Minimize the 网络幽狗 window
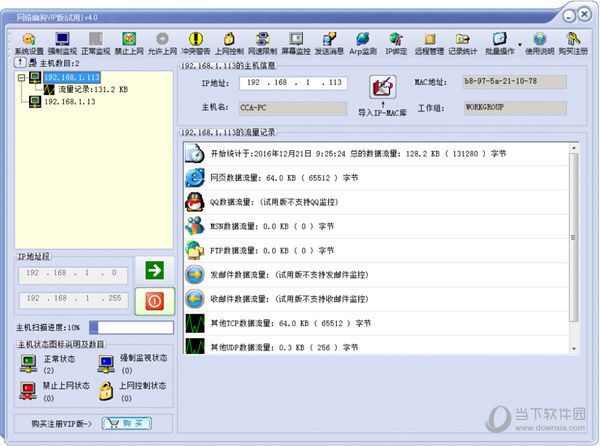This screenshot has width=600, height=446. pyautogui.click(x=569, y=16)
